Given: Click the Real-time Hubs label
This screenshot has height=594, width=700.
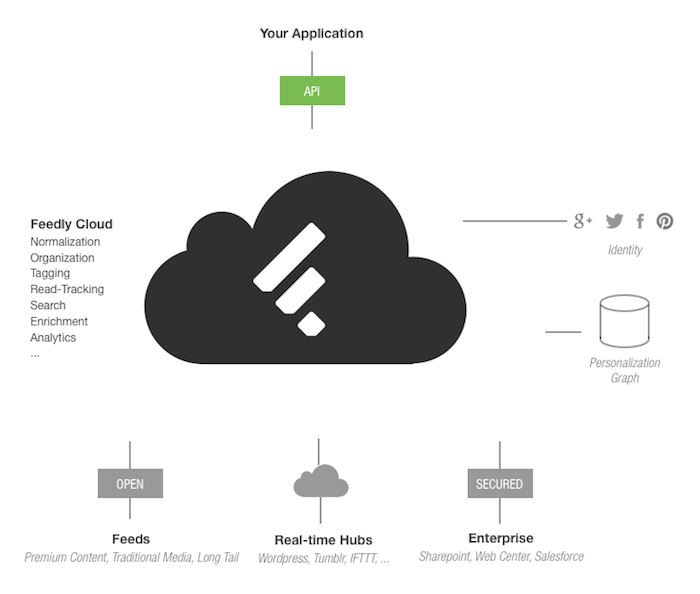Looking at the screenshot, I should (323, 540).
